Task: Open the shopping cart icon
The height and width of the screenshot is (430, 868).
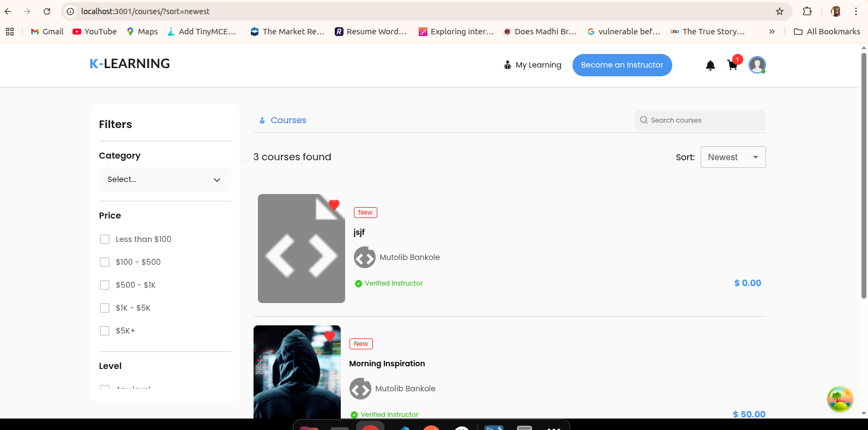Action: tap(732, 65)
